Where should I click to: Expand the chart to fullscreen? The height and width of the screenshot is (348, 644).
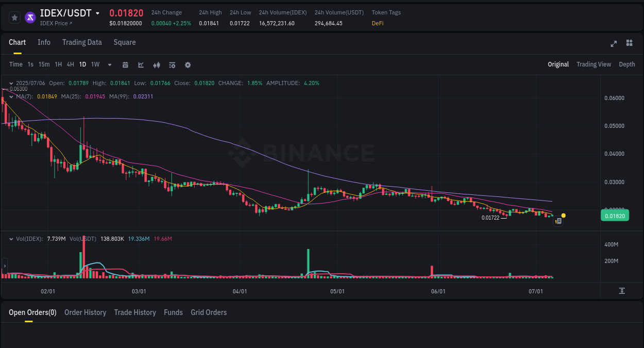coord(614,44)
